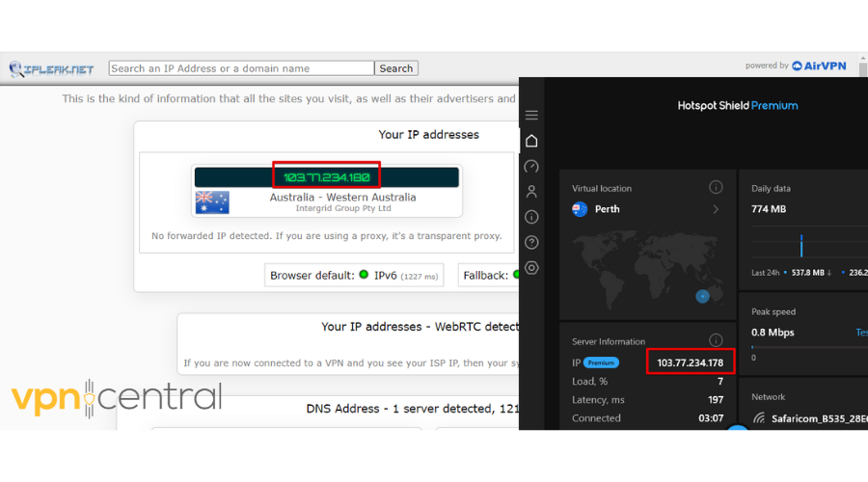Open Hotspot Shield settings gear icon
The height and width of the screenshot is (482, 868).
pyautogui.click(x=531, y=268)
